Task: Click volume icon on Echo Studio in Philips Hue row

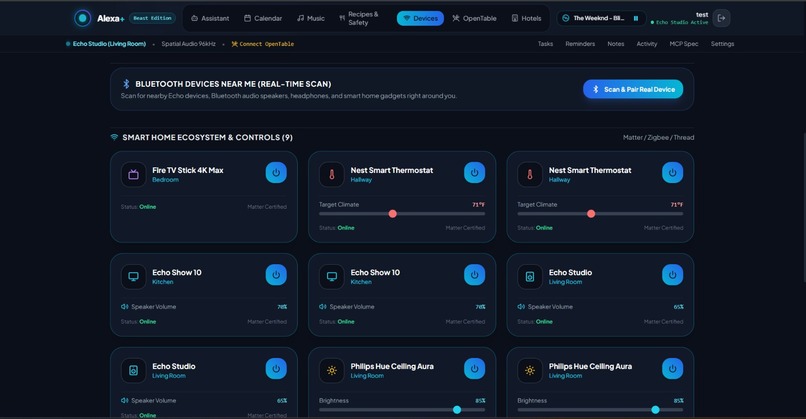Action: click(124, 400)
